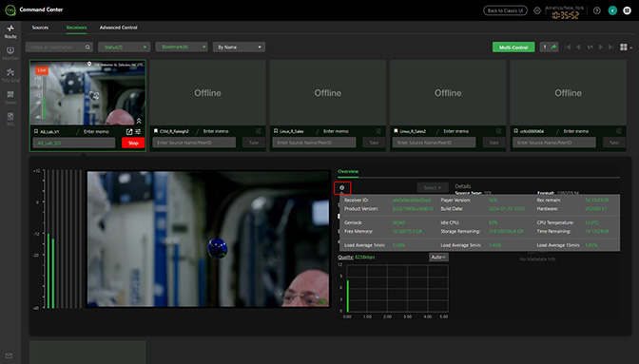The image size is (639, 364).
Task: Click the red Stop button
Action: pyautogui.click(x=133, y=143)
